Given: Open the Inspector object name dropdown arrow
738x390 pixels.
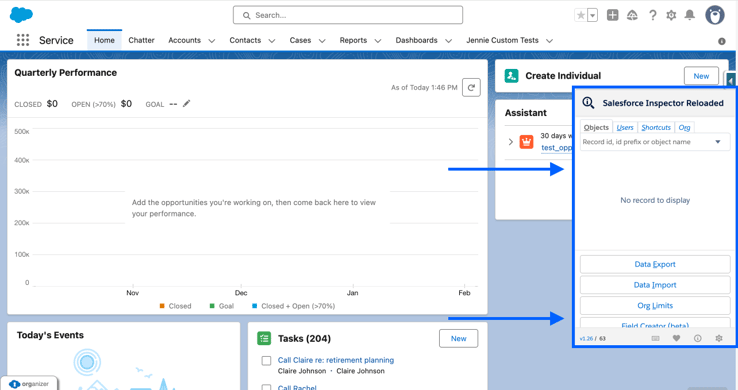Looking at the screenshot, I should click(718, 142).
